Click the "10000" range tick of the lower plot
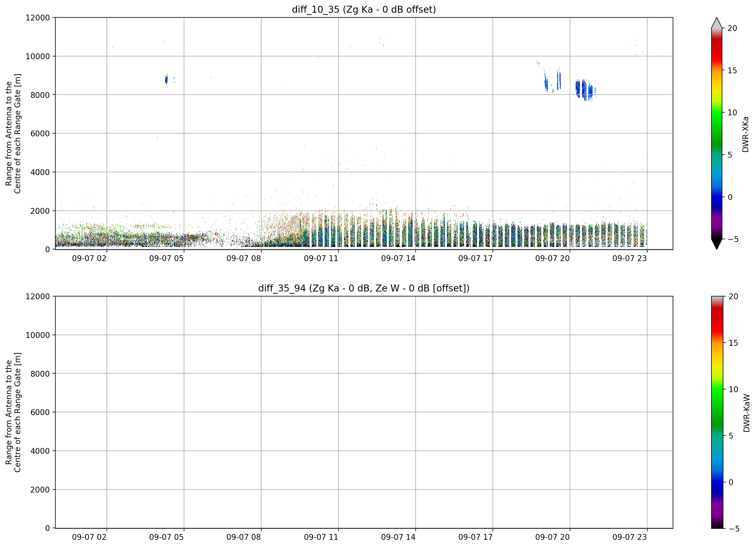 point(38,335)
